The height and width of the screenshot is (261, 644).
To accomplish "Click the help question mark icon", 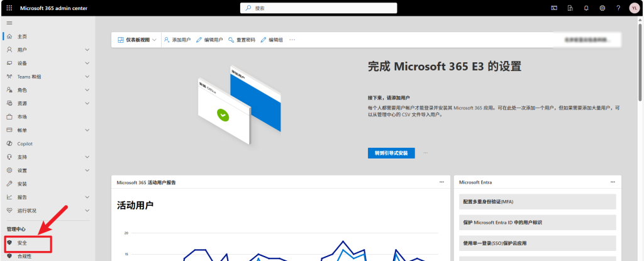I will [x=618, y=8].
